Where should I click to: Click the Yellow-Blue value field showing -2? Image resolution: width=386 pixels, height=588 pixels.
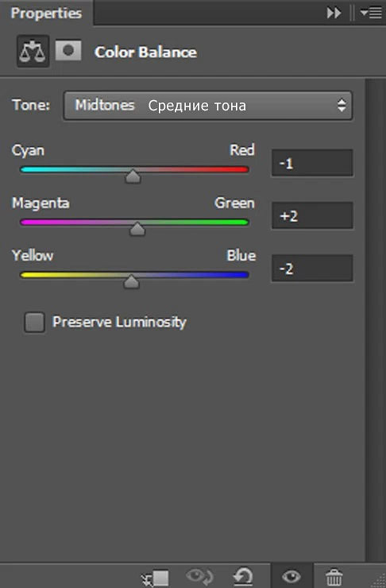click(x=312, y=268)
